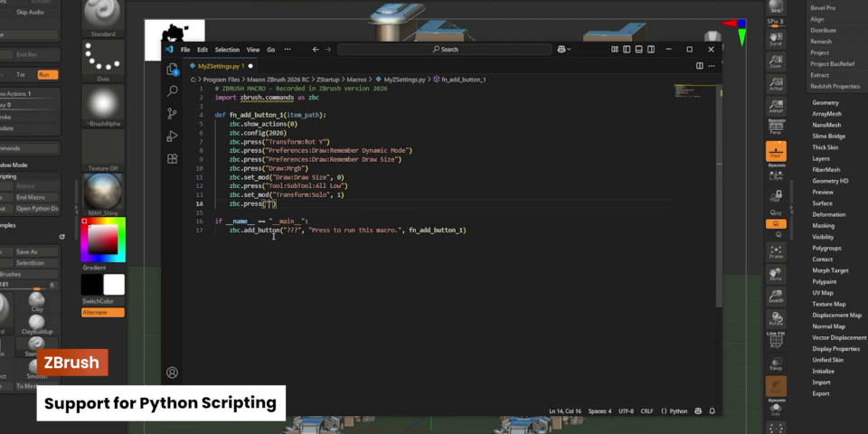This screenshot has height=434, width=868.
Task: Open the Extensions view icon
Action: [x=172, y=159]
